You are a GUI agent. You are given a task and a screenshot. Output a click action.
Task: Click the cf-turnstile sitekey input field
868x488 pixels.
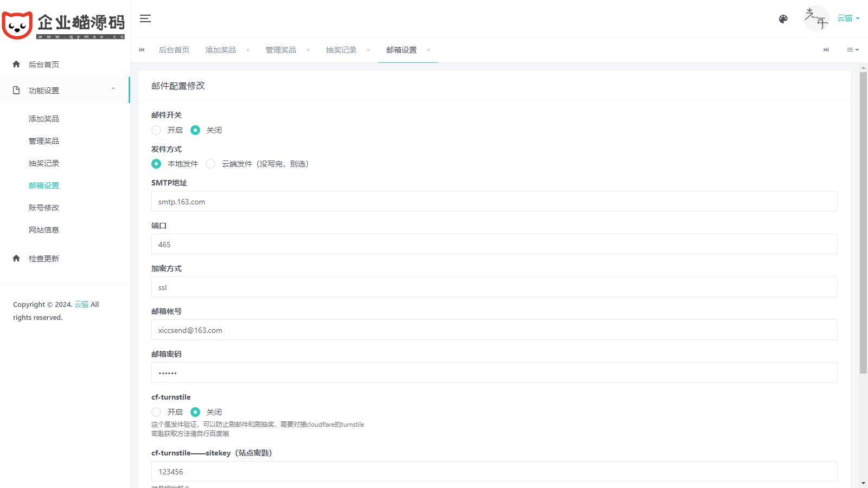[x=494, y=471]
